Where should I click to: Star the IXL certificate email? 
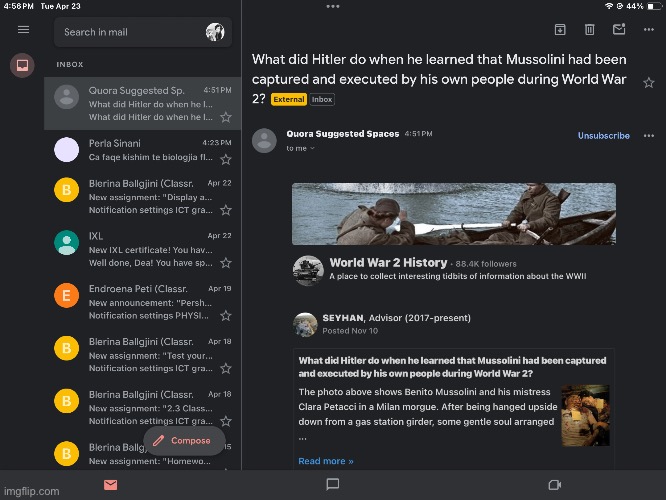226,263
